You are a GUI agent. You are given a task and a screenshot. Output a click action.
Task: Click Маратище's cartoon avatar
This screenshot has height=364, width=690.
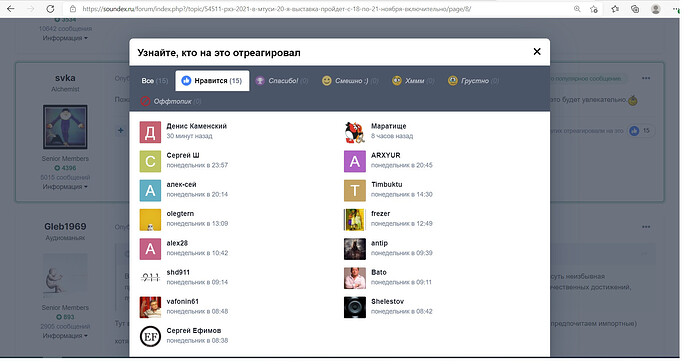(355, 132)
